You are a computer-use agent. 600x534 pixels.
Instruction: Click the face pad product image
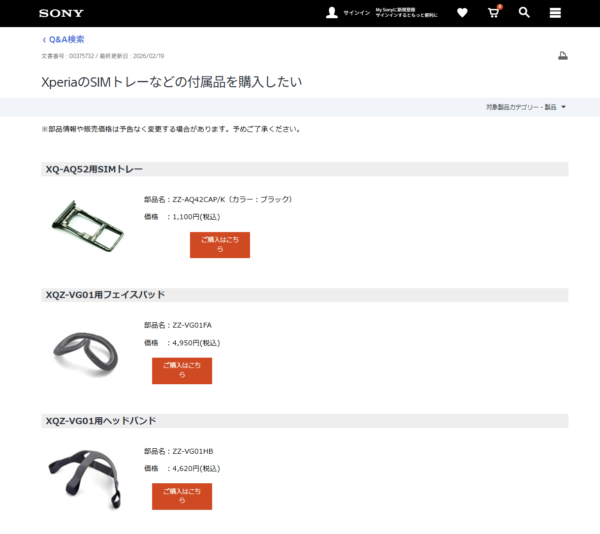86,353
